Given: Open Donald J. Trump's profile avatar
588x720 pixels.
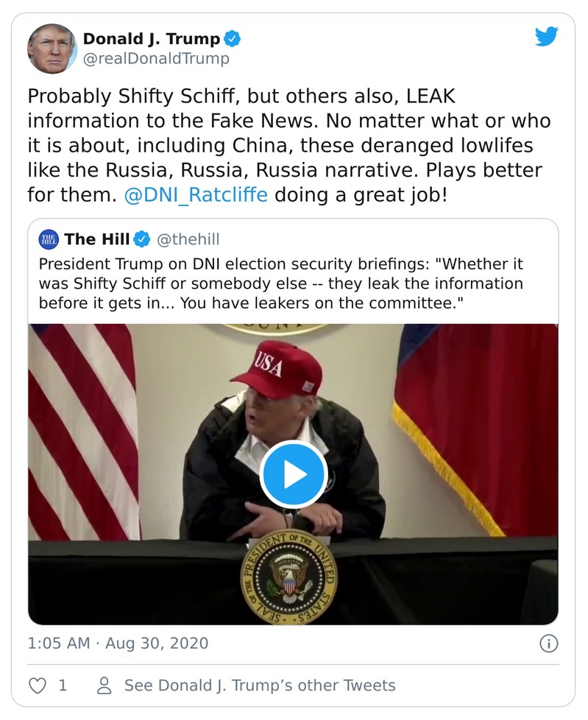Looking at the screenshot, I should point(52,48).
